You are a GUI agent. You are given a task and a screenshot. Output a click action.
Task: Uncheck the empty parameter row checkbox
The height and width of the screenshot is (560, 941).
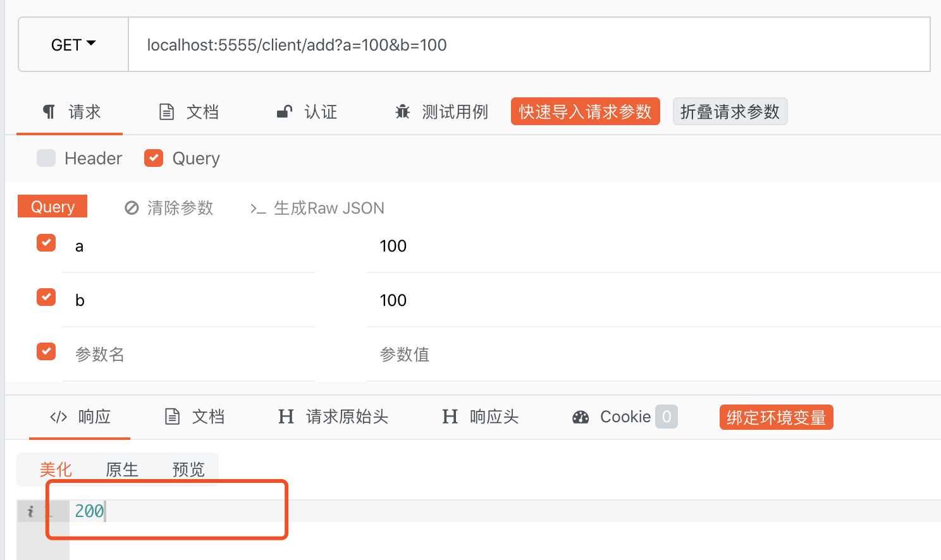pos(46,351)
